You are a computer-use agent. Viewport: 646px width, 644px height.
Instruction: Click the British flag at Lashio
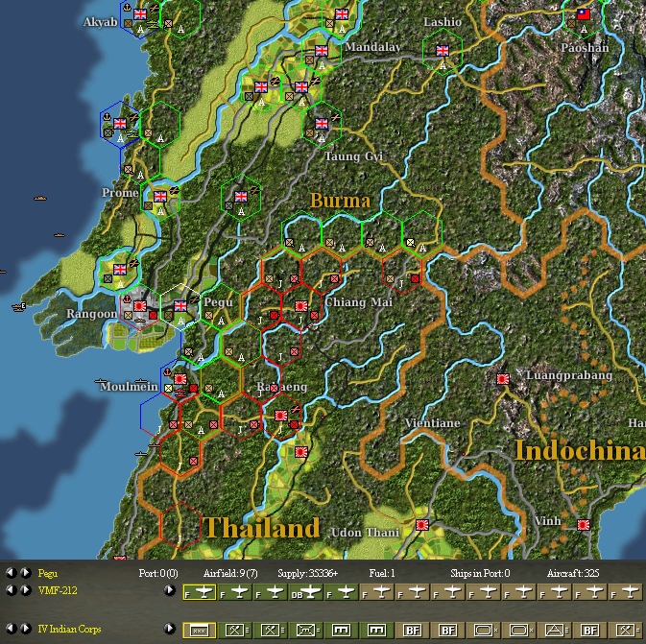coord(443,50)
